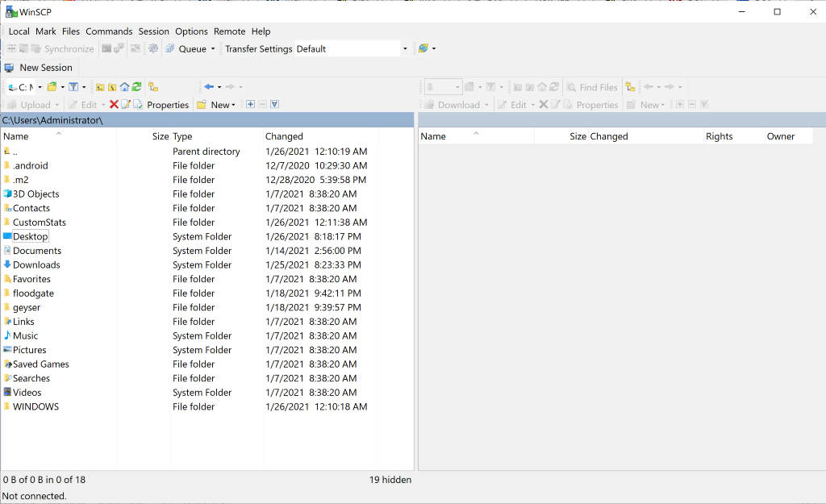Open the Commands menu
The width and height of the screenshot is (826, 504).
click(x=109, y=31)
